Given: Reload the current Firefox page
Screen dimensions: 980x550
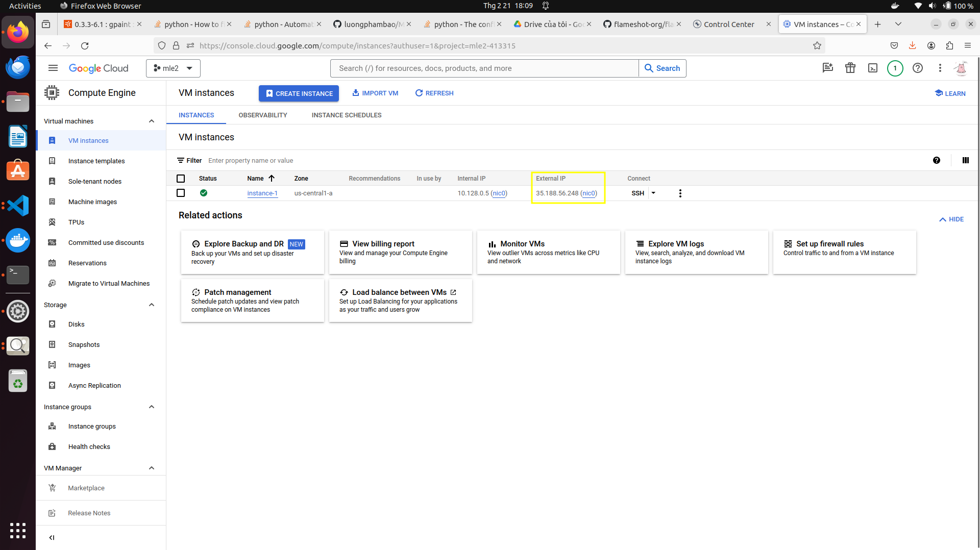Looking at the screenshot, I should click(85, 46).
